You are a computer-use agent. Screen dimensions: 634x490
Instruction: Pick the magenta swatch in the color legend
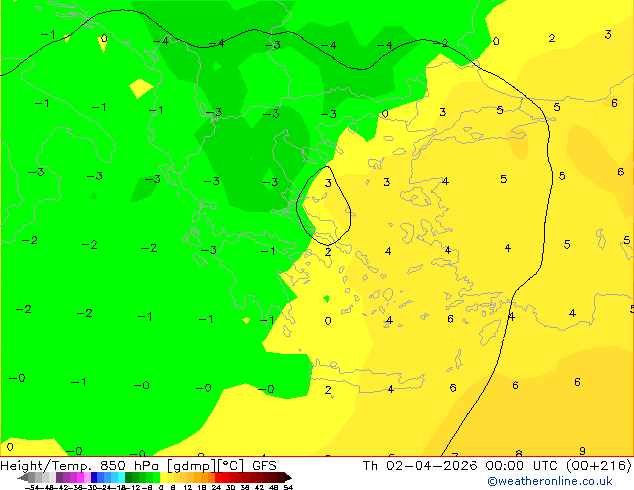coord(80,477)
